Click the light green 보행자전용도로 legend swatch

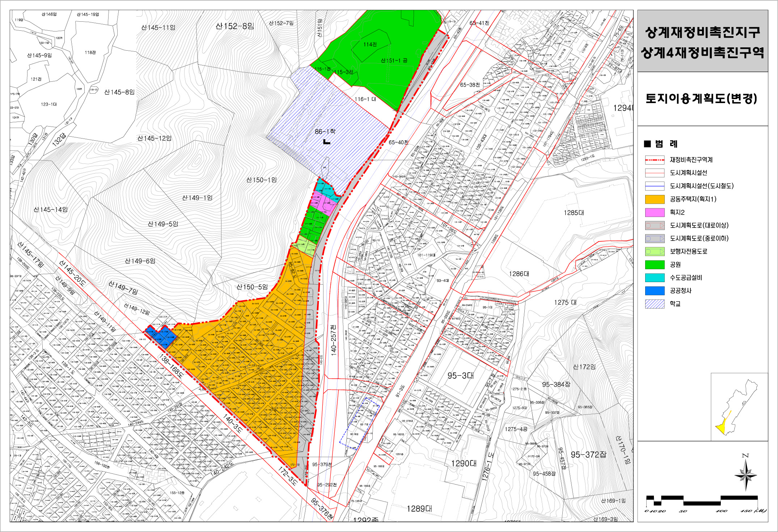point(655,251)
